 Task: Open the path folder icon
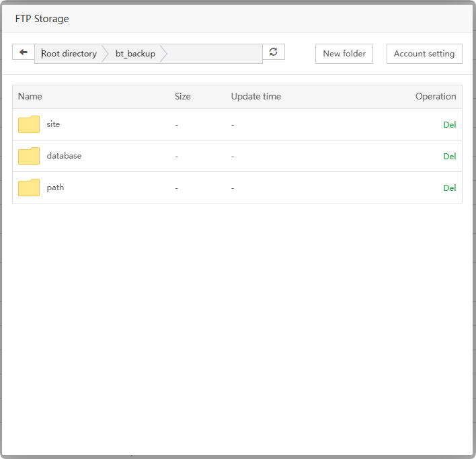[x=29, y=188]
